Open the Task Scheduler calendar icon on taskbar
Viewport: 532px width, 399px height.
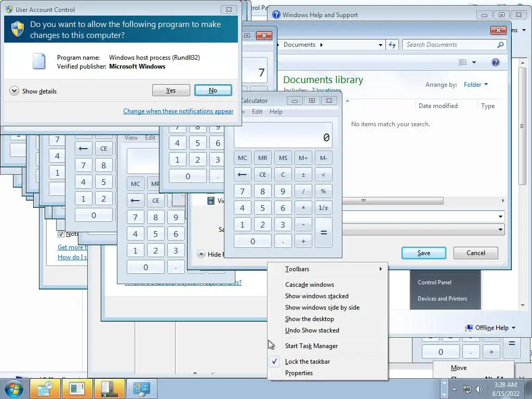45,388
